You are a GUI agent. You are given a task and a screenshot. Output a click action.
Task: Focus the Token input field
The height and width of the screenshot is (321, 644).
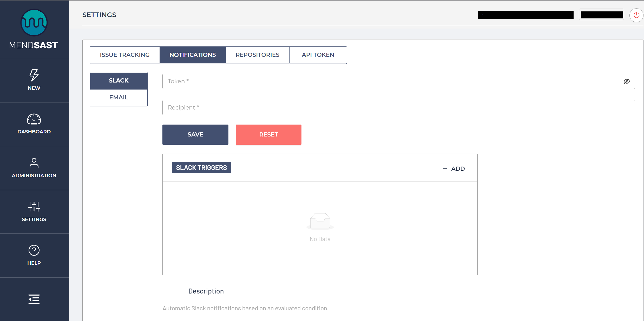(x=390, y=81)
